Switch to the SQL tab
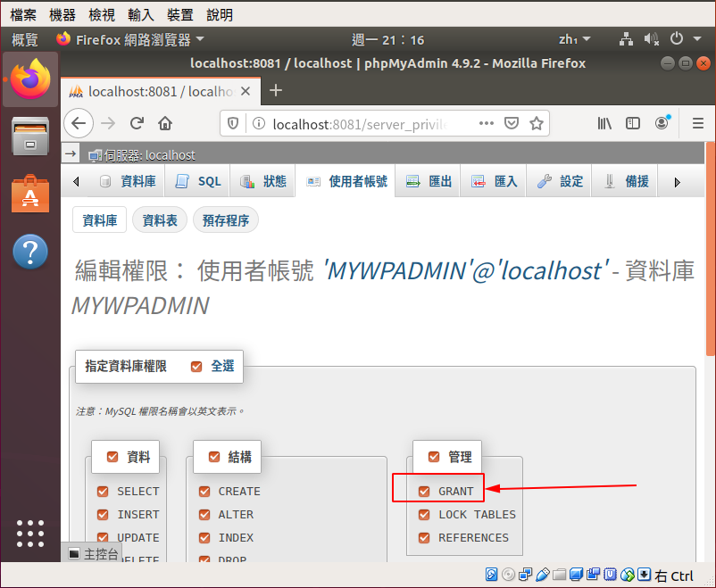 (198, 182)
